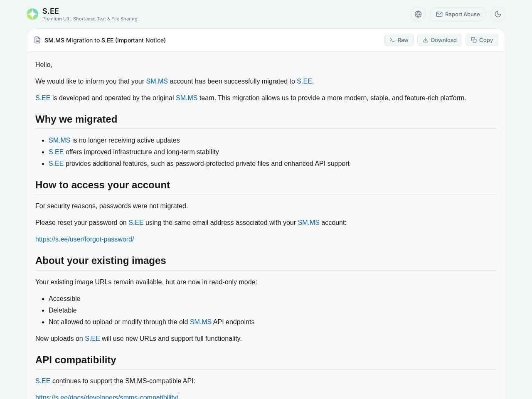
Task: Open the S.EE link before "provides additional features"
Action: [x=56, y=164]
